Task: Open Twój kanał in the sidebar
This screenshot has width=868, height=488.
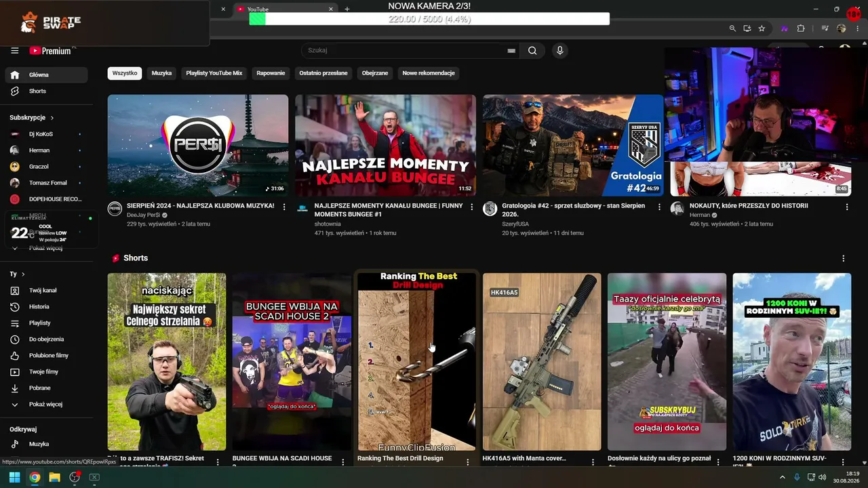Action: coord(46,290)
